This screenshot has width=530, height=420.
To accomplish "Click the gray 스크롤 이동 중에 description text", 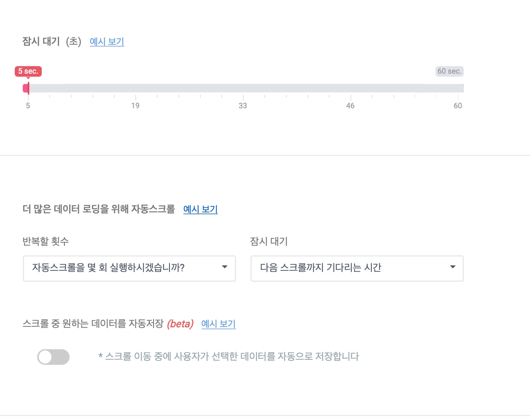I will [229, 357].
